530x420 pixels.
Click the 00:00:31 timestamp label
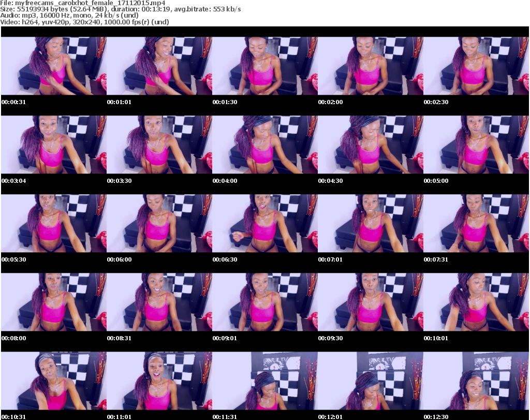13,102
